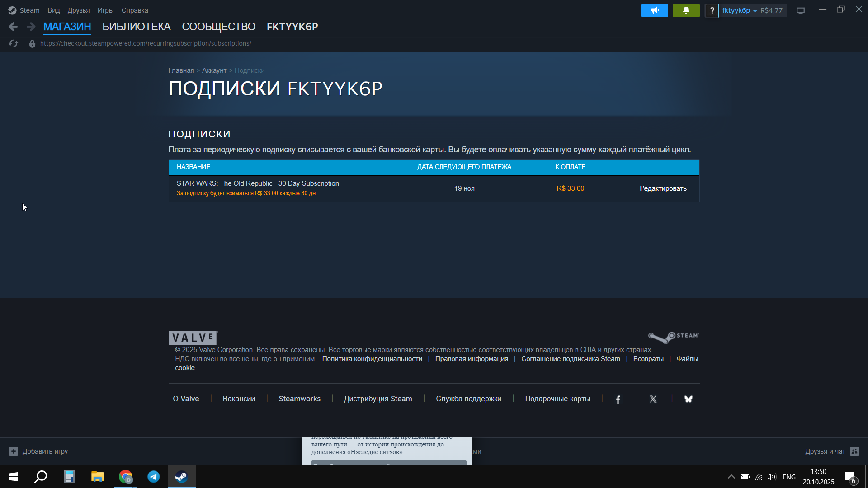Click the URL address field
The image size is (868, 488).
(x=146, y=43)
